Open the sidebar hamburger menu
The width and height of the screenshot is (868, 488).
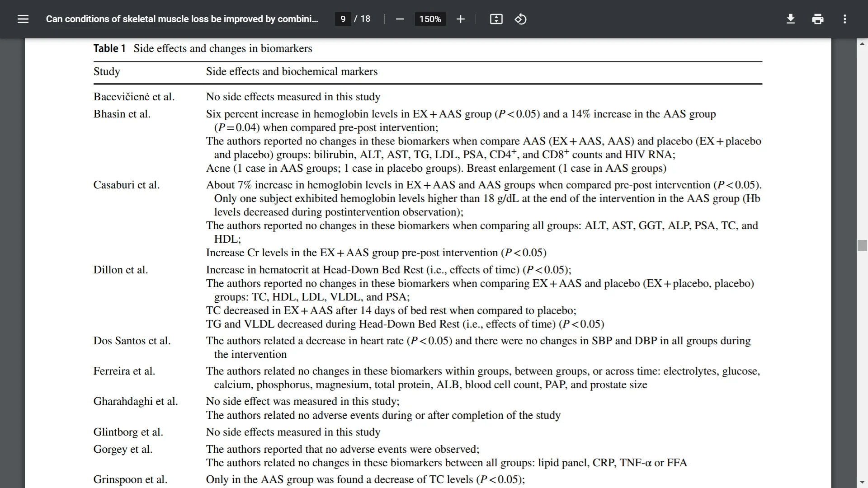click(23, 19)
